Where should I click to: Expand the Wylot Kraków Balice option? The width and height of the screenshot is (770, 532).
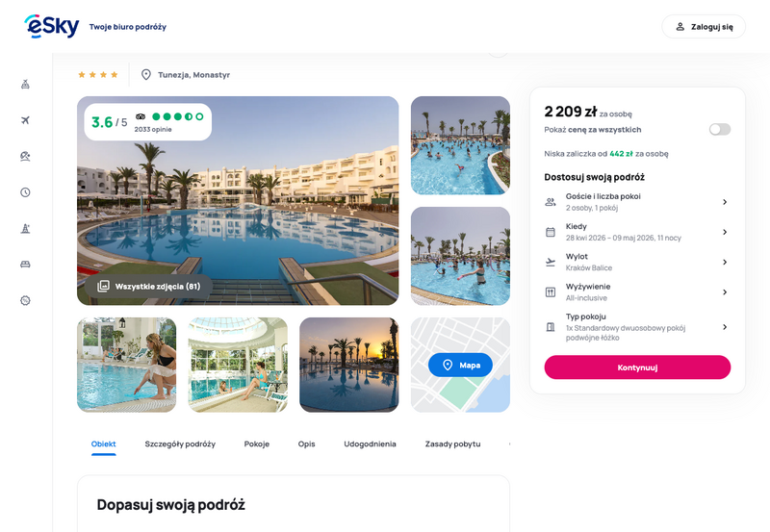pos(637,262)
